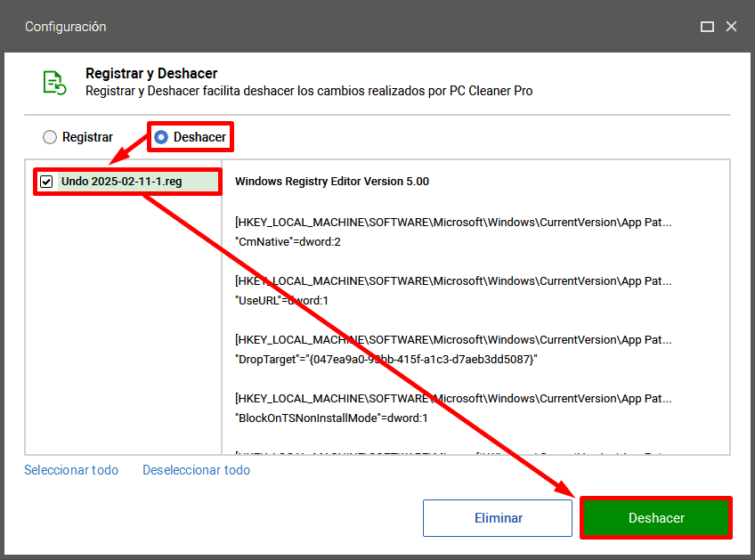Click the HKEY_LOCAL_MACHINE line above BlockOnTSNonInstallMode
Screen dimensions: 755x560
click(453, 399)
